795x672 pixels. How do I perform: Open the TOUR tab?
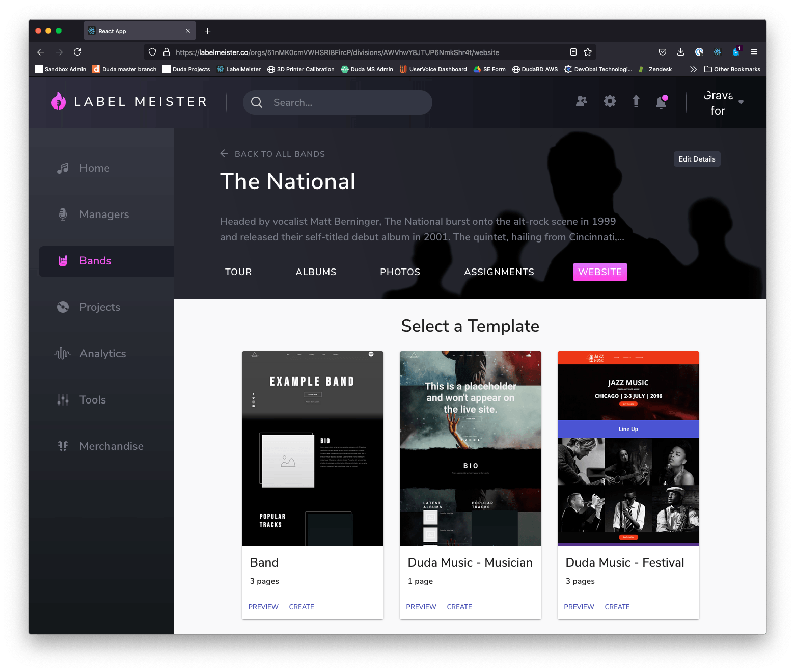238,272
